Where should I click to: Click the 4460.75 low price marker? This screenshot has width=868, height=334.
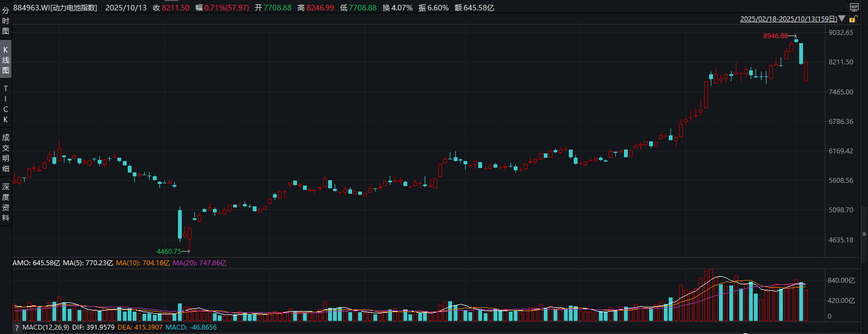pos(169,252)
